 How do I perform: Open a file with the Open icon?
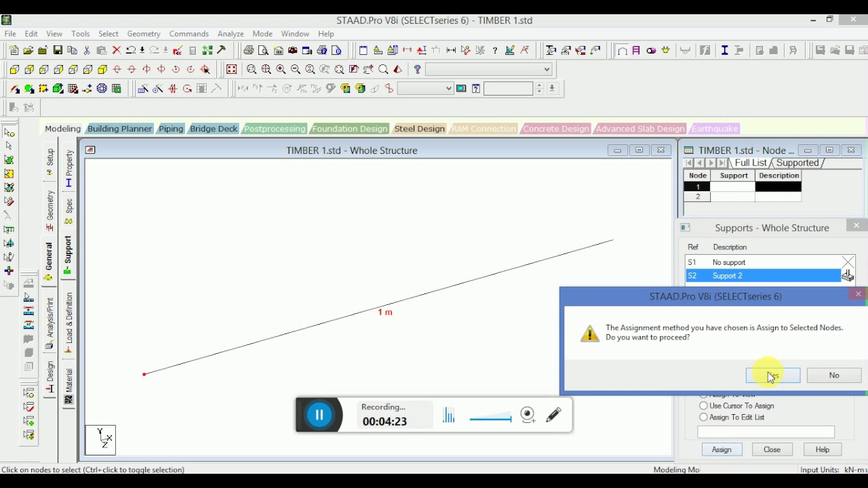[28, 50]
